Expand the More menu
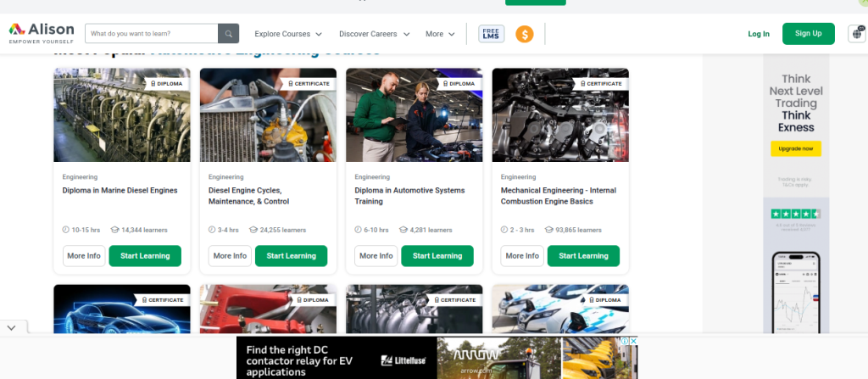The height and width of the screenshot is (379, 868). point(440,34)
